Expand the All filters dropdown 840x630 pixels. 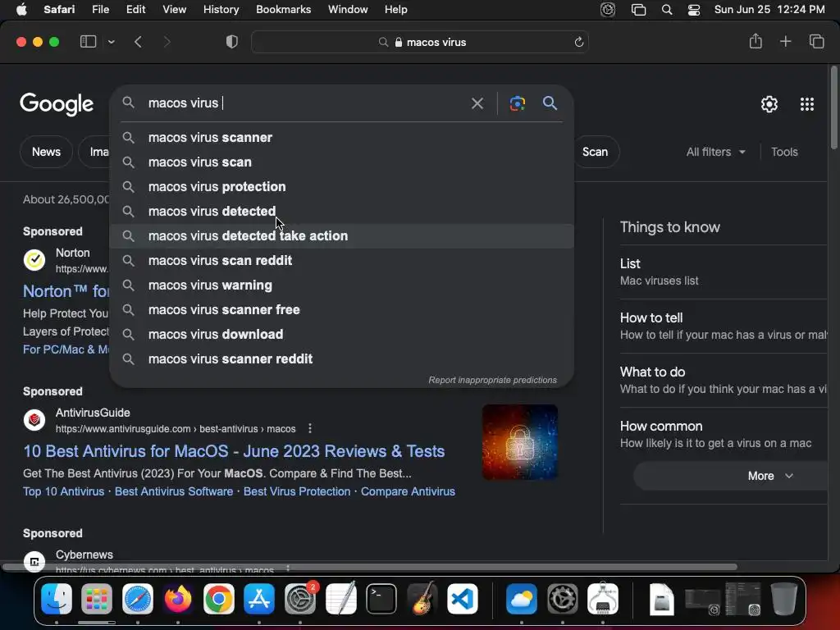pos(715,152)
